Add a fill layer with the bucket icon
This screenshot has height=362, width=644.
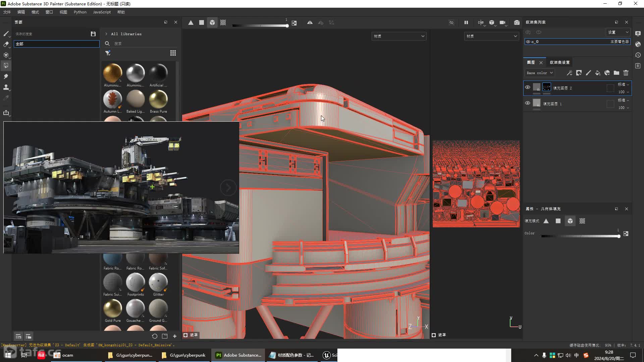tap(598, 73)
